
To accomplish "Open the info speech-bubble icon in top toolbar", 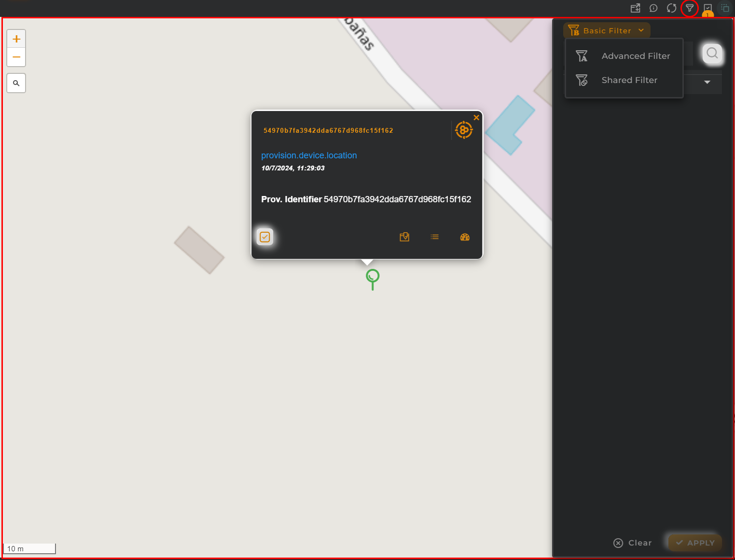I will [x=653, y=8].
